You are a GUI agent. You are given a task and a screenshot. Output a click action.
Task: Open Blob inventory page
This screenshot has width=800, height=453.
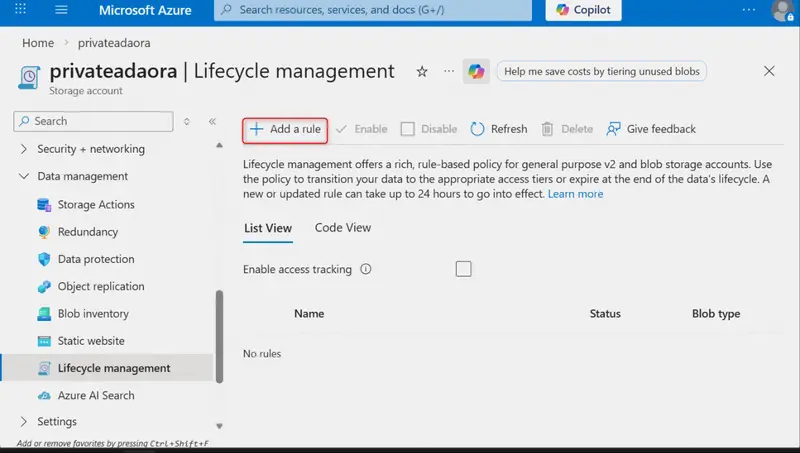point(93,314)
